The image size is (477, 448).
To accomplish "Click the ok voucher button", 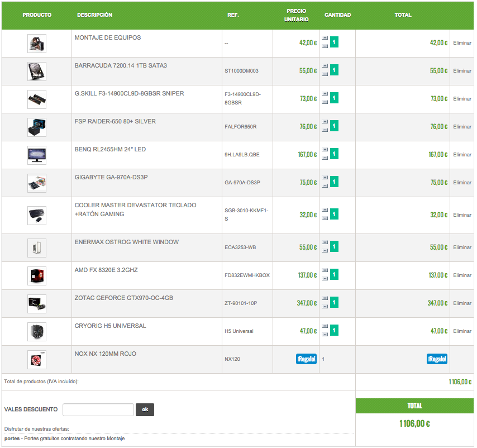I will pyautogui.click(x=145, y=410).
